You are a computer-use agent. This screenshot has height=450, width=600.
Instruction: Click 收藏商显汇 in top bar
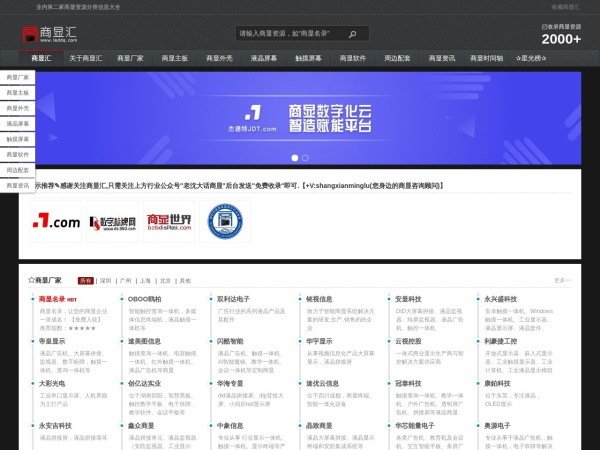point(565,7)
